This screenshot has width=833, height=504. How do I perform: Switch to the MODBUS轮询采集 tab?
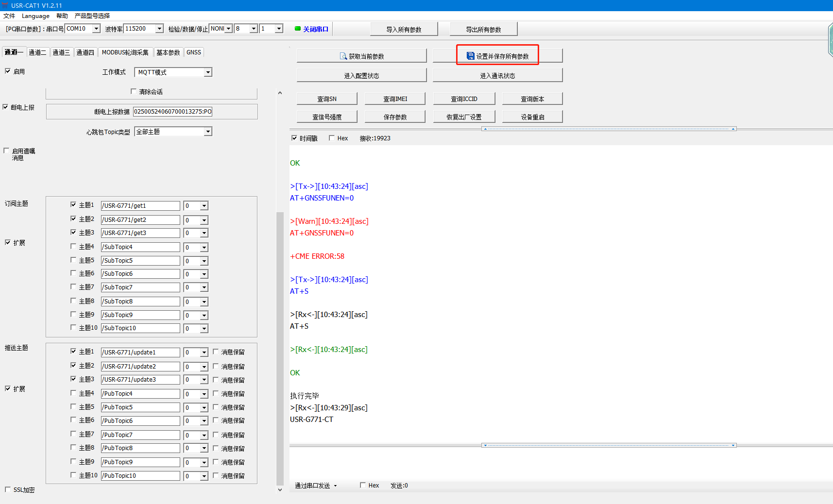(x=125, y=52)
